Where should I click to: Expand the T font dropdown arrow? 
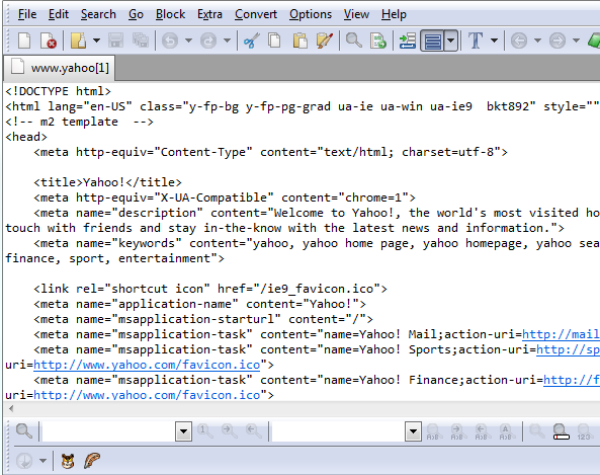(494, 41)
